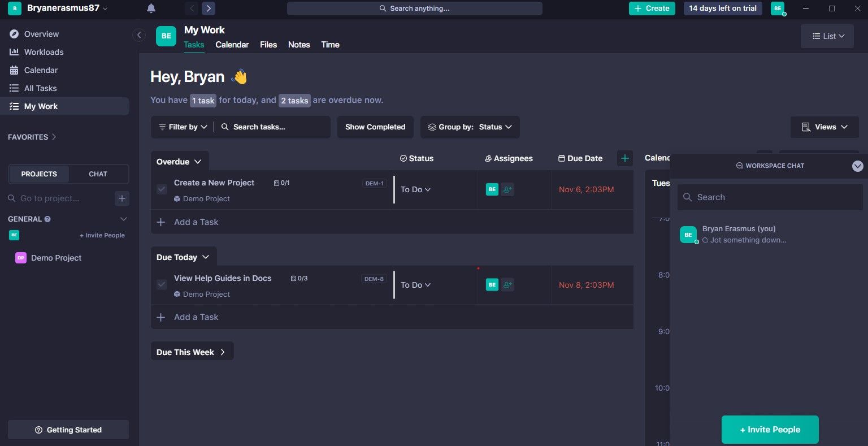Check off View Help Guides in Docs task
Screen dimensions: 868x446
click(162, 285)
